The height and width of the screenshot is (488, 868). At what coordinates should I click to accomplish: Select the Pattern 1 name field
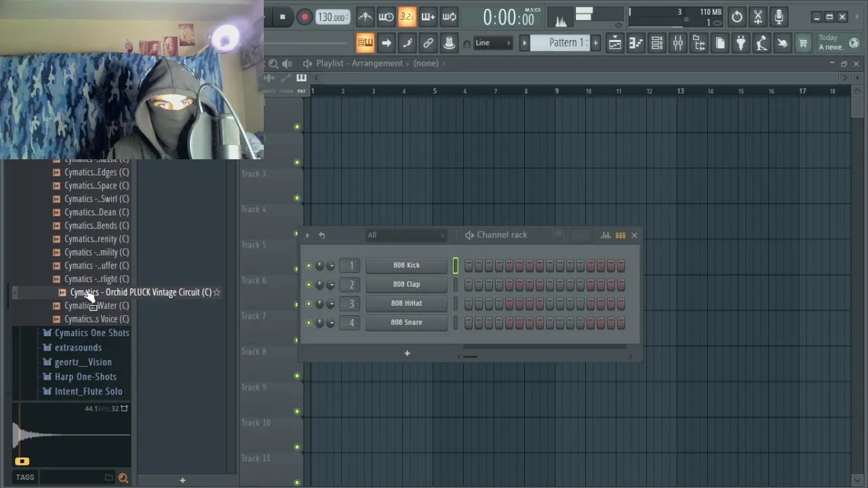point(560,43)
